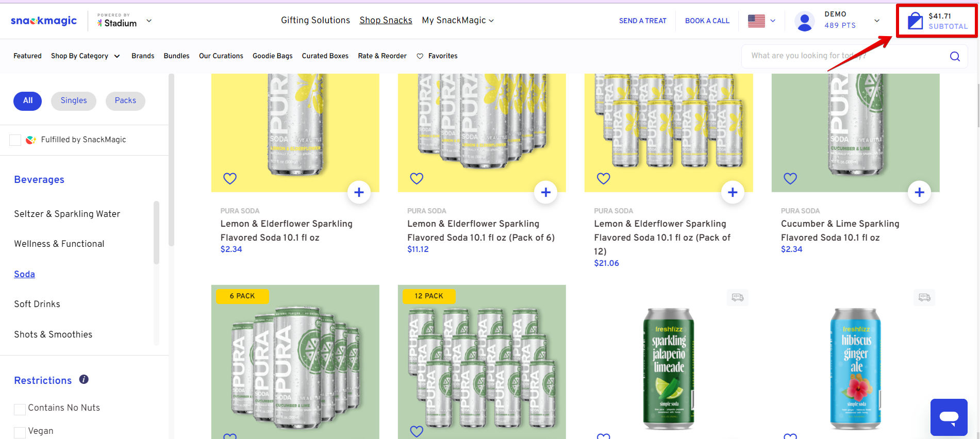Open the shopping bag cart icon
Screen dimensions: 980x439
click(x=915, y=21)
